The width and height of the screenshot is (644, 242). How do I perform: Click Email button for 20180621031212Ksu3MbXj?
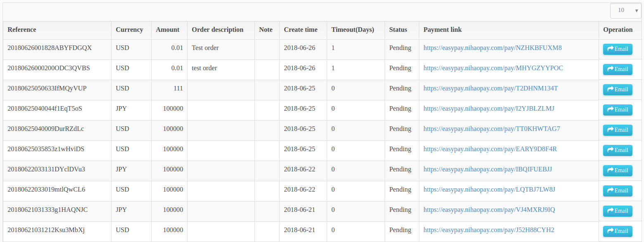click(x=618, y=231)
